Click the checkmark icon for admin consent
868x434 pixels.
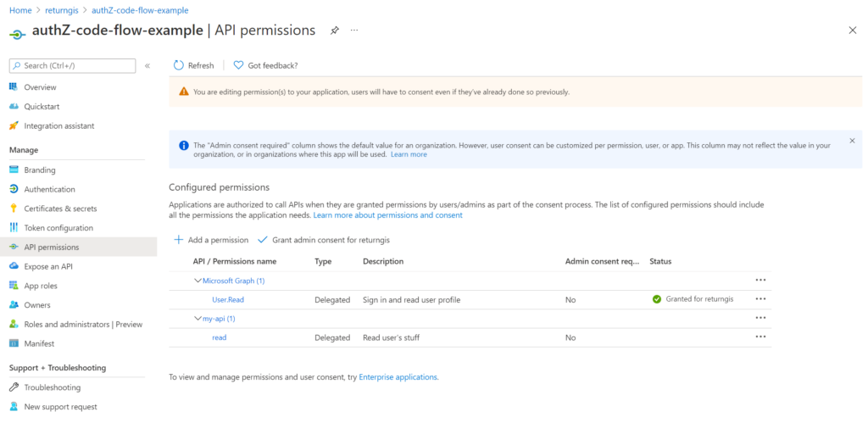pyautogui.click(x=263, y=240)
